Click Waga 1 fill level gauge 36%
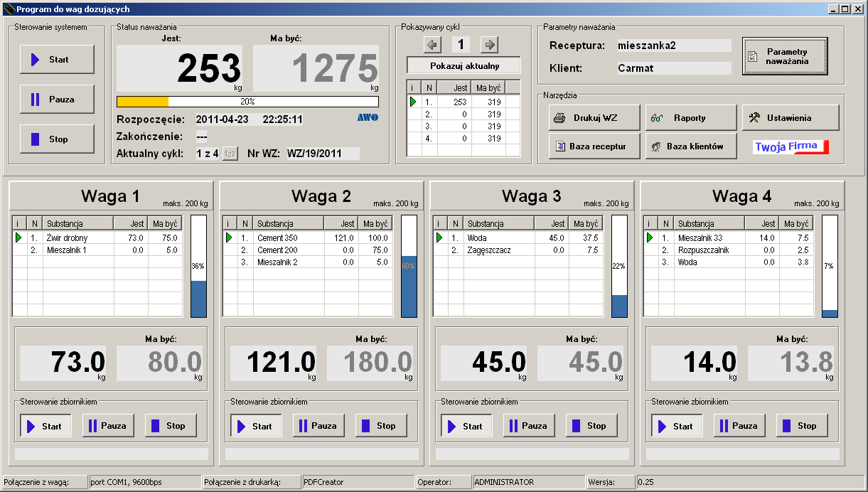 pyautogui.click(x=198, y=266)
